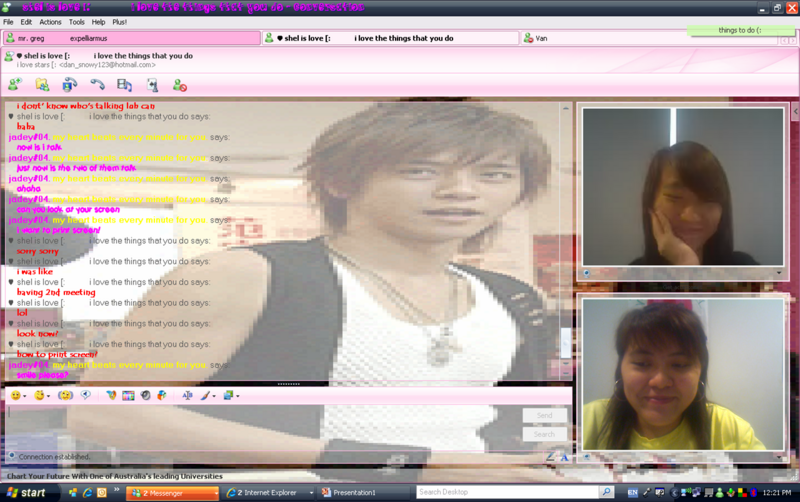Send a nudge from the formatting bar
This screenshot has height=502, width=800.
coord(65,396)
